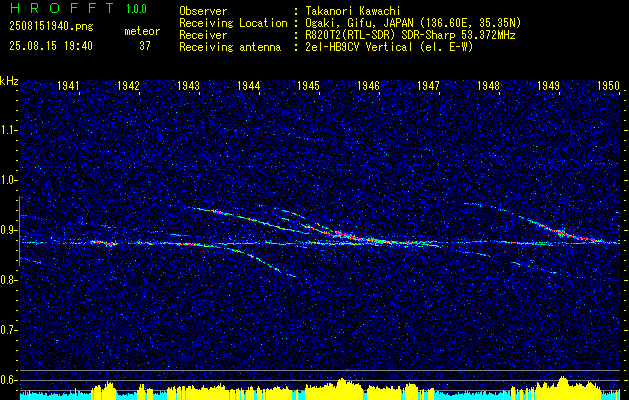This screenshot has width=629, height=400.
Task: Select the filename 2508151940.png
Action: 51,27
